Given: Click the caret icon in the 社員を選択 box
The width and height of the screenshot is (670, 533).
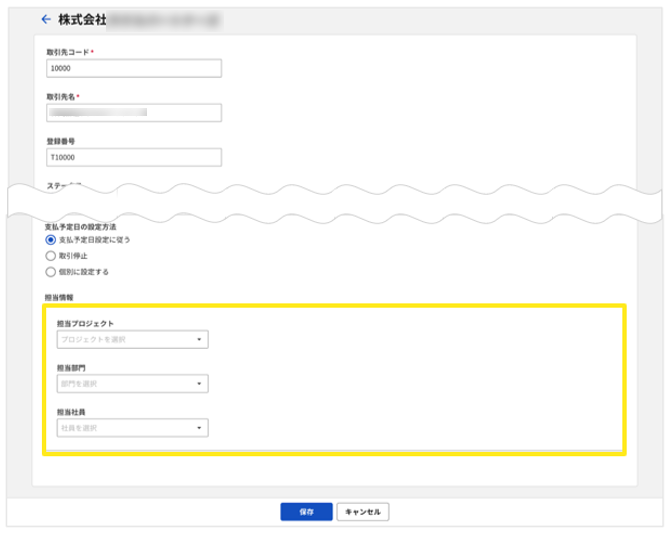Looking at the screenshot, I should coord(199,429).
